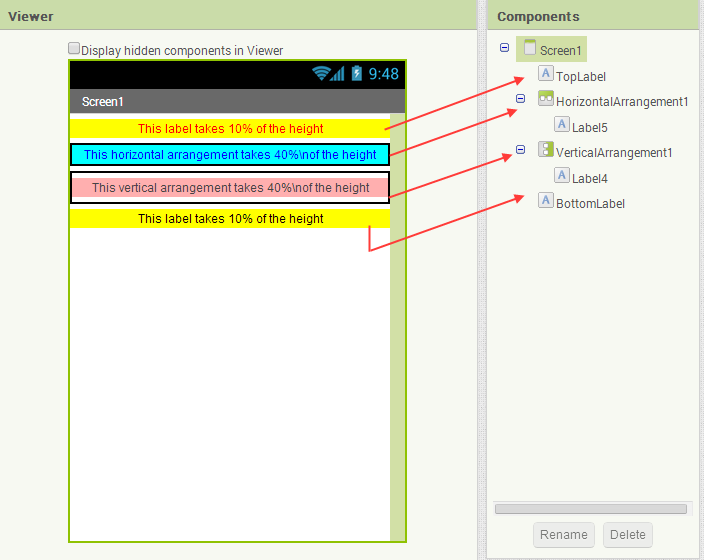The width and height of the screenshot is (704, 560).
Task: Select the black-text yellow bottom label in Viewer
Action: pyautogui.click(x=230, y=219)
